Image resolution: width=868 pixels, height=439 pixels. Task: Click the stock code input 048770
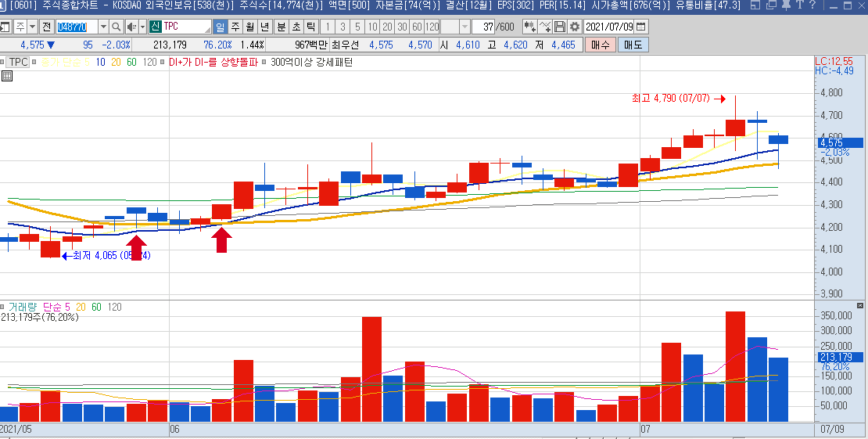click(77, 27)
